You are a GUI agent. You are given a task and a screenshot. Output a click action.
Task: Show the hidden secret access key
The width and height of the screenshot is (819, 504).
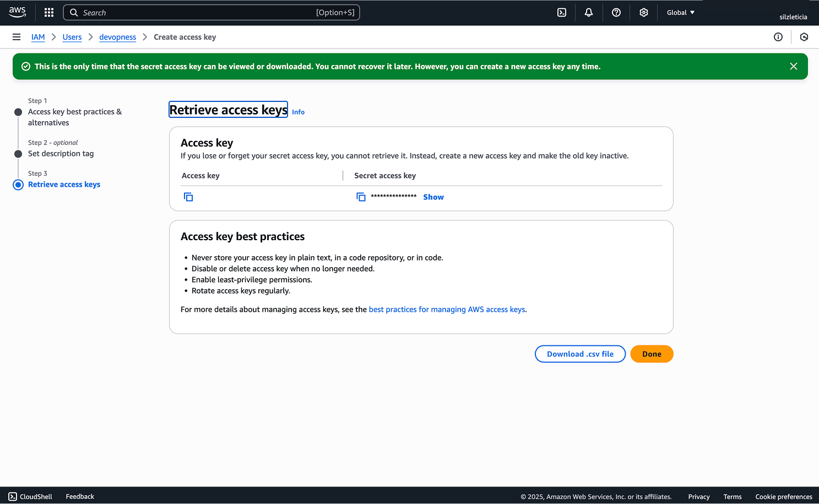pos(433,197)
